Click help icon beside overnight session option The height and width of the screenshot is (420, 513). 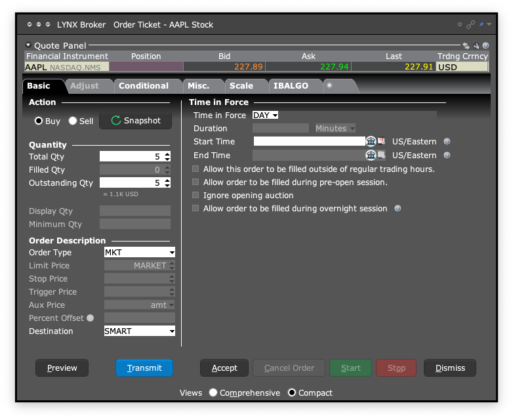[x=398, y=209]
